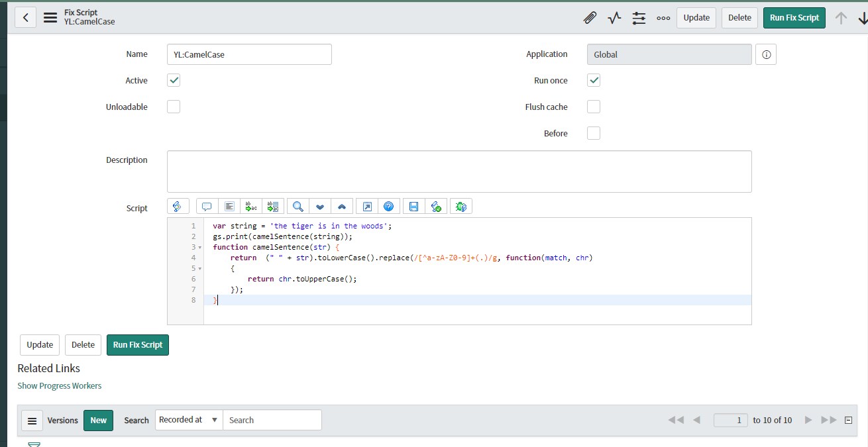Toggle comment on the script editor toolbar
The width and height of the screenshot is (868, 447).
(x=207, y=207)
